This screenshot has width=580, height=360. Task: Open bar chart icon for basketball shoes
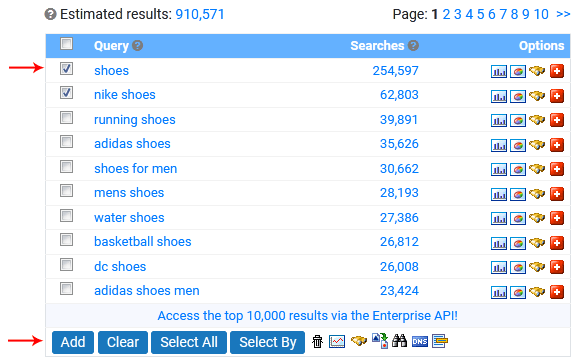(499, 243)
